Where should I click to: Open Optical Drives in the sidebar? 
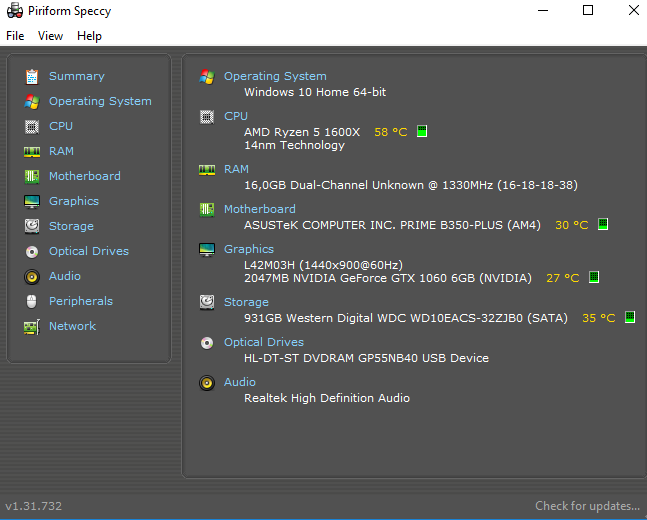point(89,251)
